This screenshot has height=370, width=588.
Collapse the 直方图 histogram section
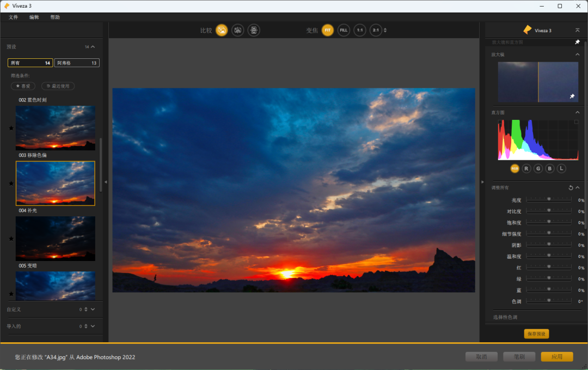(577, 113)
